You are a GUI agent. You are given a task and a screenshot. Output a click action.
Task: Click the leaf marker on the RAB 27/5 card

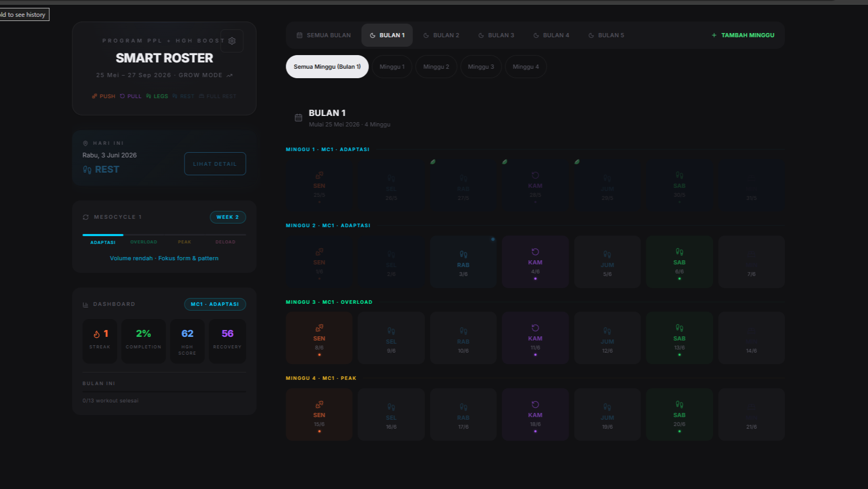click(x=433, y=162)
